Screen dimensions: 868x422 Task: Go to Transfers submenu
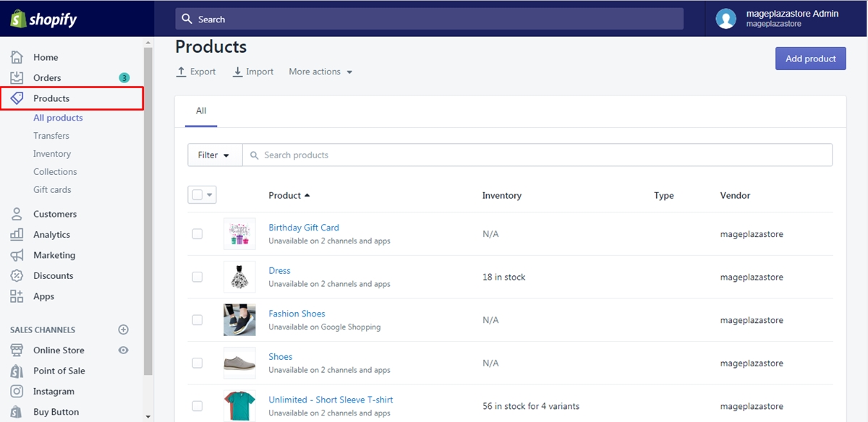tap(51, 136)
